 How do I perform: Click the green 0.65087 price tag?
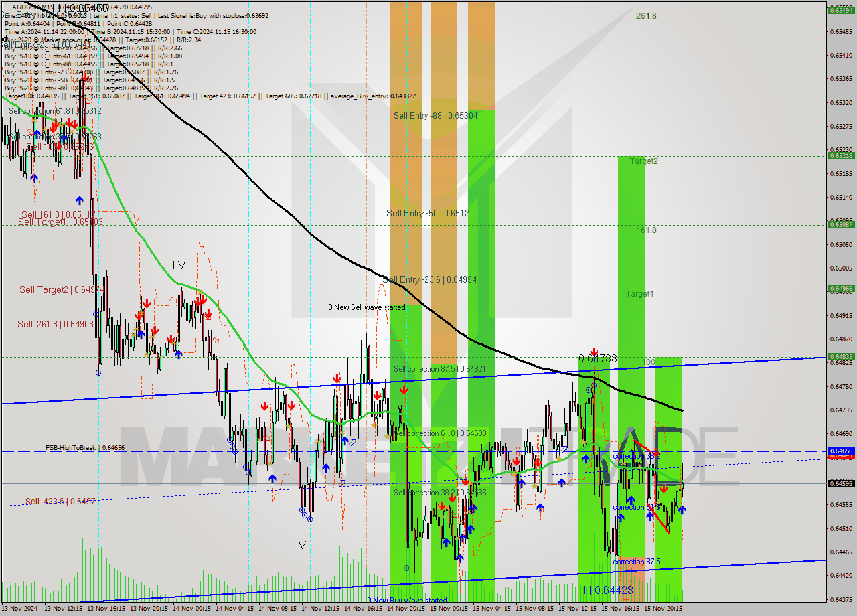coord(841,224)
